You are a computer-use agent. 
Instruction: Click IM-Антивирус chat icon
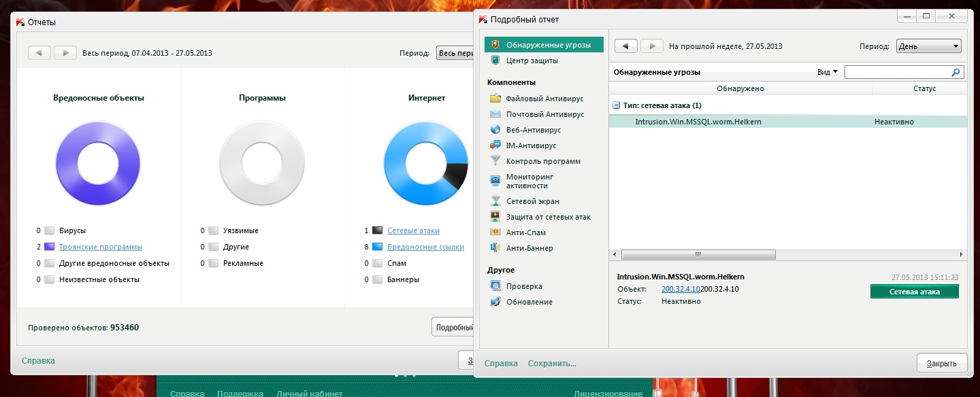[x=495, y=145]
